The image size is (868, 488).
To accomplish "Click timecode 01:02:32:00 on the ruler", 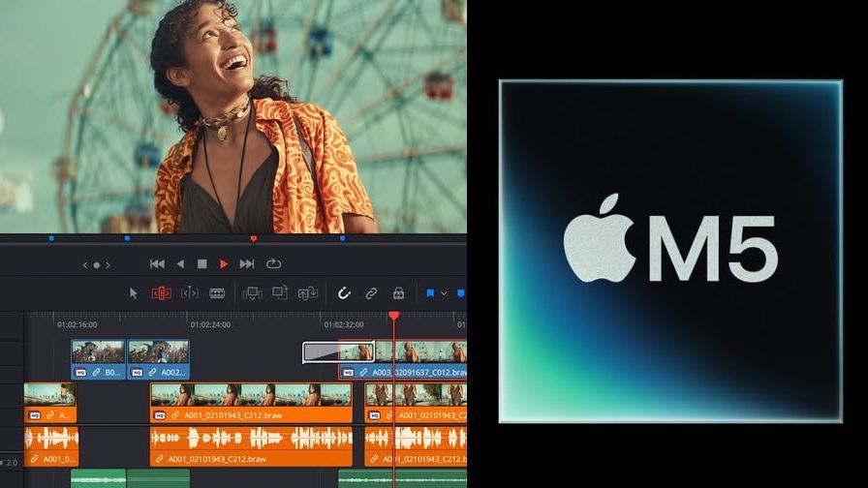I will 344,324.
